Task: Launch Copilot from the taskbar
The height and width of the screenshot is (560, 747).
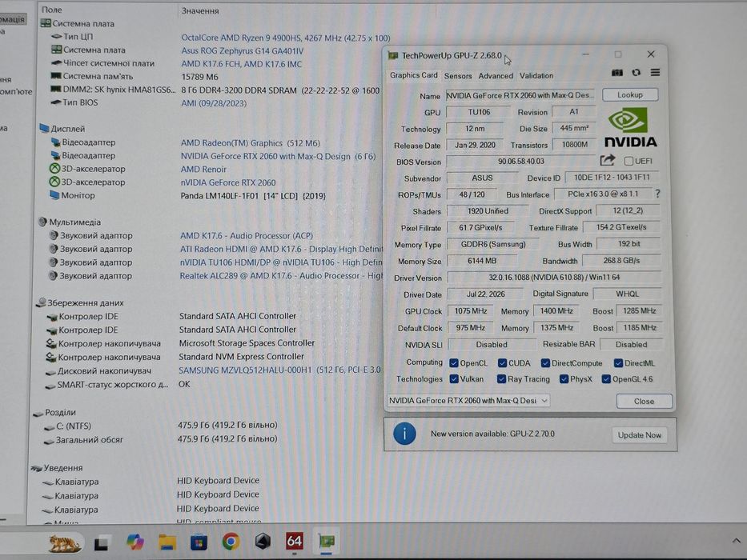Action: [135, 542]
